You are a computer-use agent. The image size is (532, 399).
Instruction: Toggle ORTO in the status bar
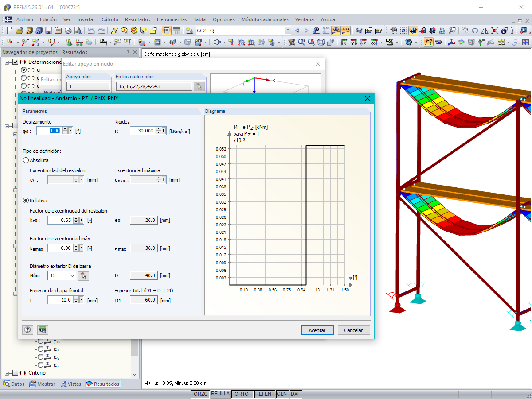point(242,394)
